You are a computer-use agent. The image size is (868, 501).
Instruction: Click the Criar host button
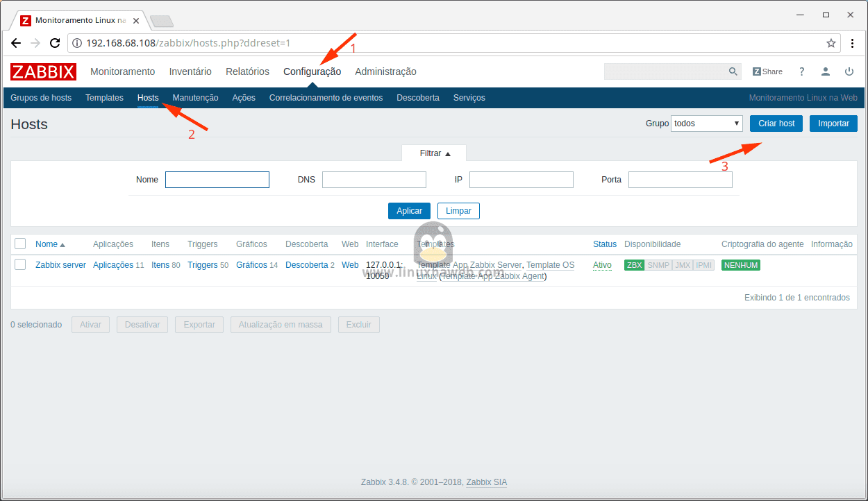[x=776, y=124]
